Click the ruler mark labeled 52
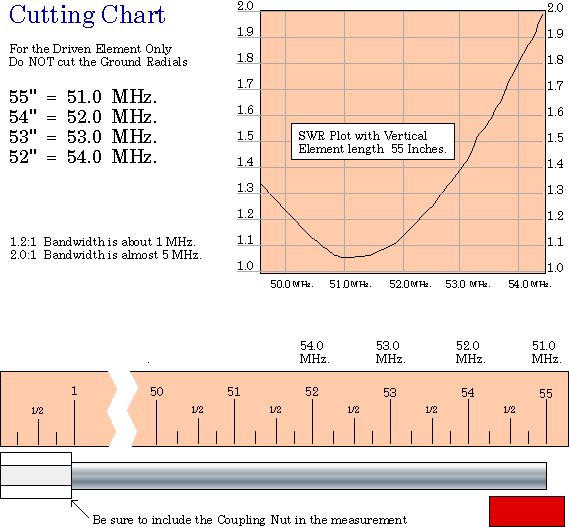The height and width of the screenshot is (527, 569). click(312, 416)
